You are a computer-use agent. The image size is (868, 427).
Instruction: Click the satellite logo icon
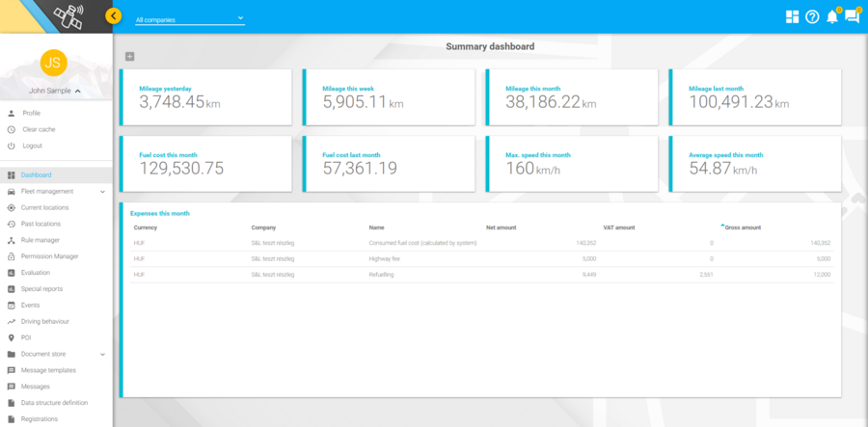(68, 16)
